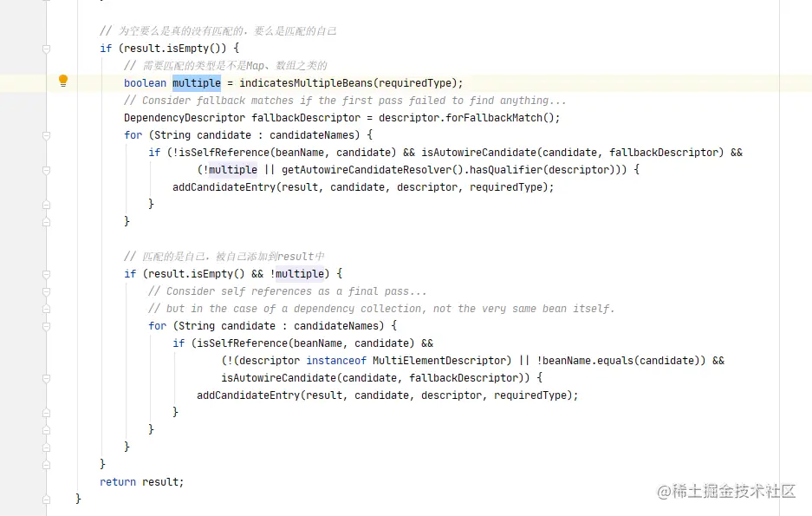Click the return result statement
812x516 pixels.
pyautogui.click(x=142, y=481)
